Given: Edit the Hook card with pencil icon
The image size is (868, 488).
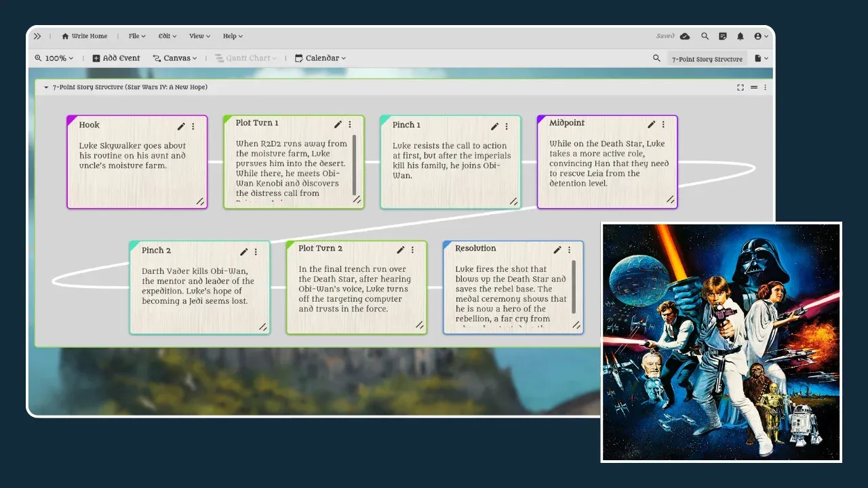Looking at the screenshot, I should point(181,126).
